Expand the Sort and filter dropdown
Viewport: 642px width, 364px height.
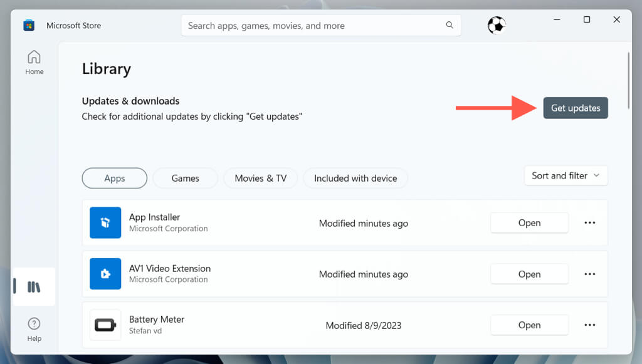coord(566,176)
